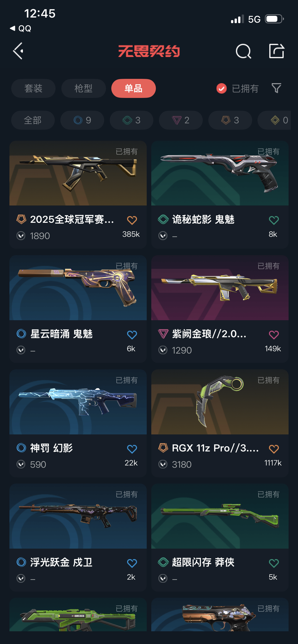Switch to the 枪型 tab
Image resolution: width=298 pixels, height=644 pixels.
[x=84, y=88]
